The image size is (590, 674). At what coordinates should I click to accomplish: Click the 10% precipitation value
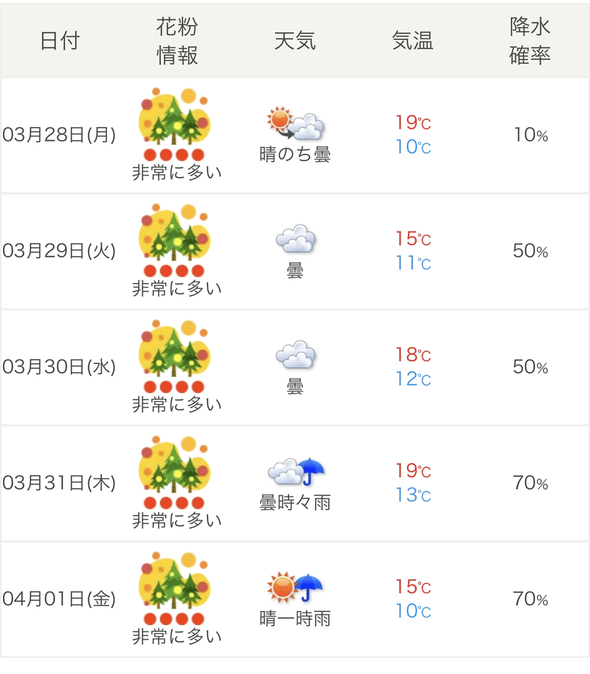coord(531,135)
